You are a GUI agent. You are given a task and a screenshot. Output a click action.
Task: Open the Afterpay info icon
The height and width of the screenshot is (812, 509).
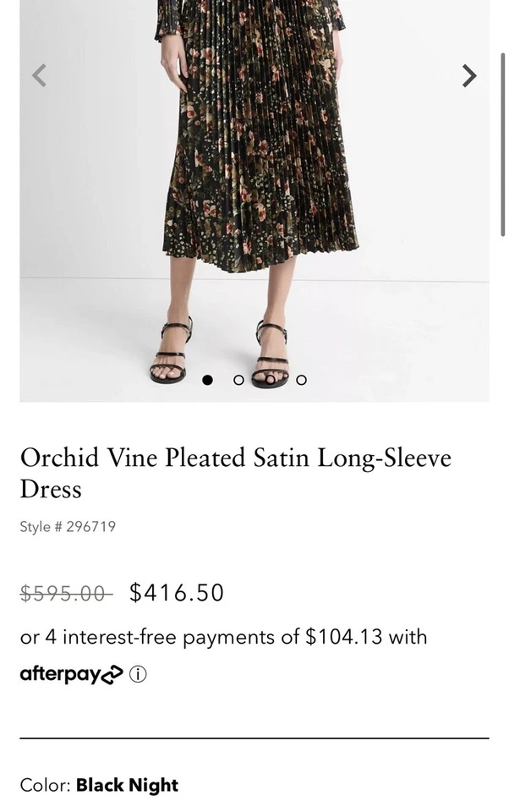pos(138,675)
